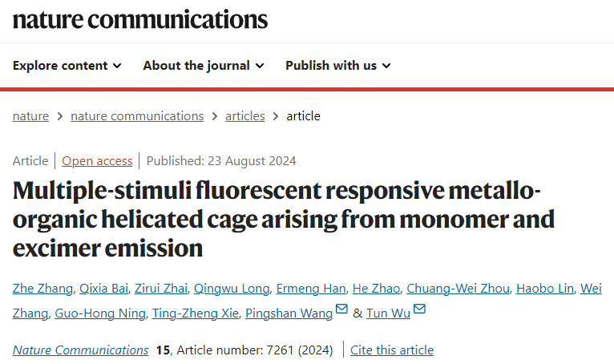
Task: Open author Chuang-Wei Zhou's profile
Action: point(456,289)
